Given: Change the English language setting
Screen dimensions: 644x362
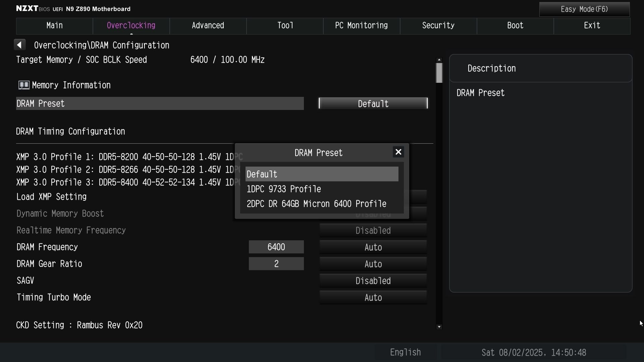Looking at the screenshot, I should 405,353.
